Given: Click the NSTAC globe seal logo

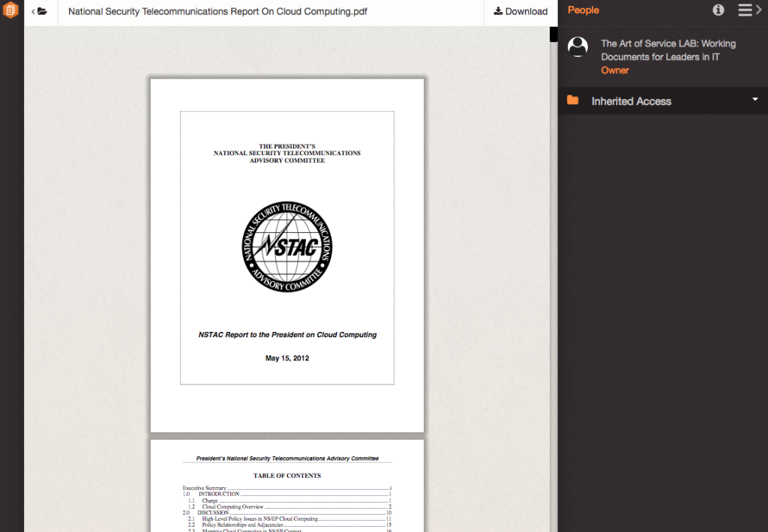Looking at the screenshot, I should coord(287,247).
